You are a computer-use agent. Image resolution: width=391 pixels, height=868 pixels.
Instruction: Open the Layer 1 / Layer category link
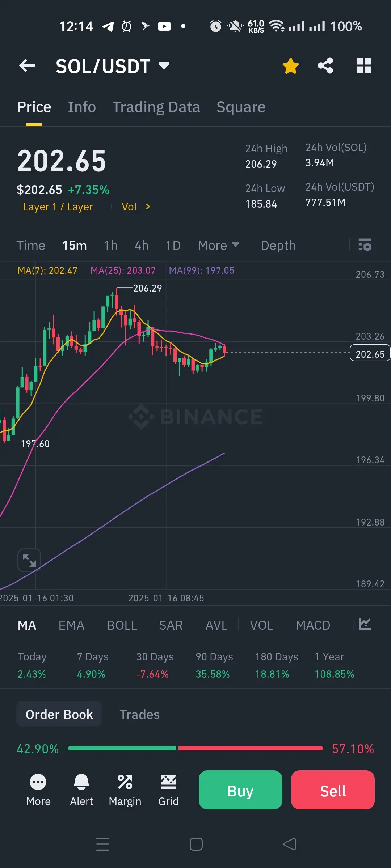coord(58,207)
